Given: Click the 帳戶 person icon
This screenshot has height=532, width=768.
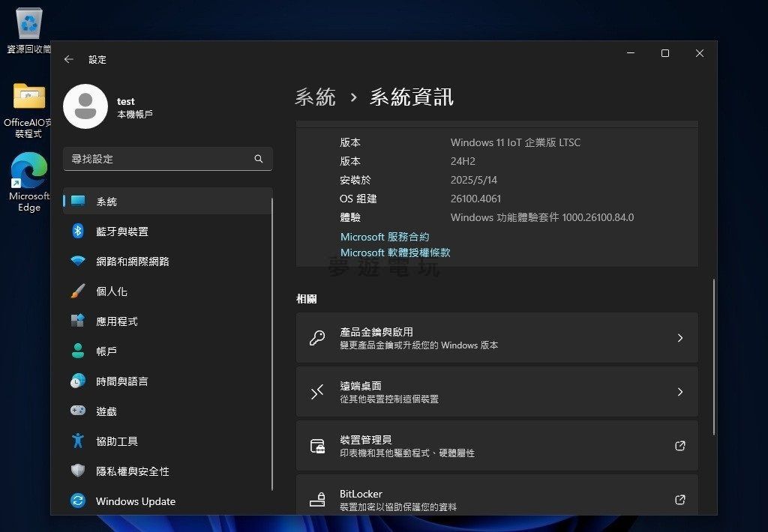Looking at the screenshot, I should [x=78, y=351].
